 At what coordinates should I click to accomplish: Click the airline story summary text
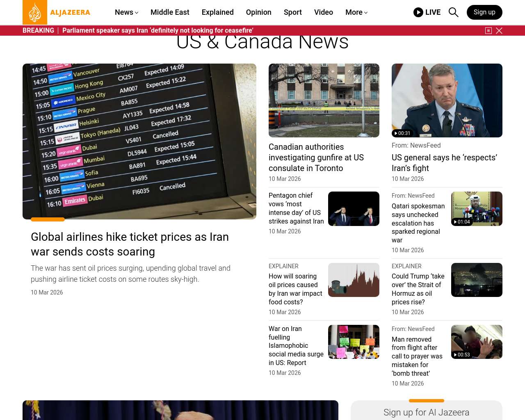coord(130,274)
